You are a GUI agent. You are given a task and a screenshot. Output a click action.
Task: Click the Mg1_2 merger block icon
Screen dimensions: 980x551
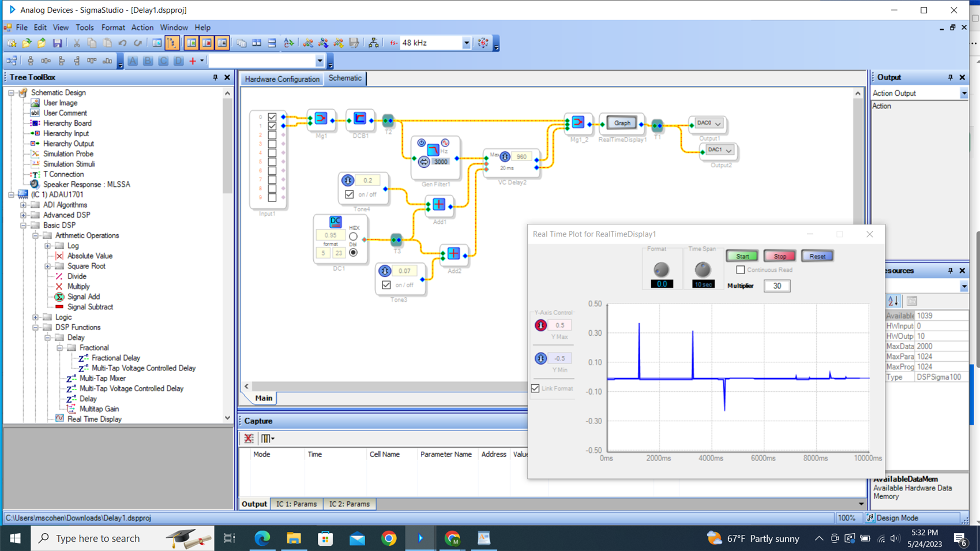tap(578, 122)
